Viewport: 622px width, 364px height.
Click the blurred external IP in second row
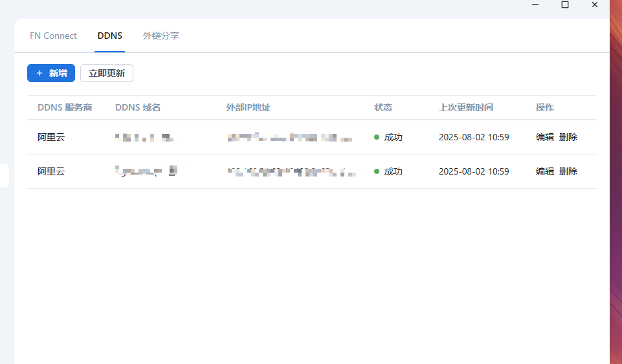291,172
